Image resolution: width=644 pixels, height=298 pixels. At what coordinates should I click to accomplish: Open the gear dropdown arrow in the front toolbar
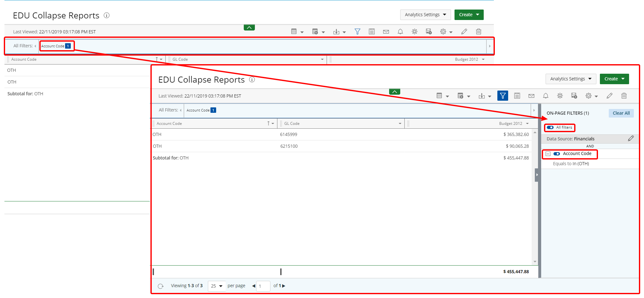pyautogui.click(x=596, y=96)
